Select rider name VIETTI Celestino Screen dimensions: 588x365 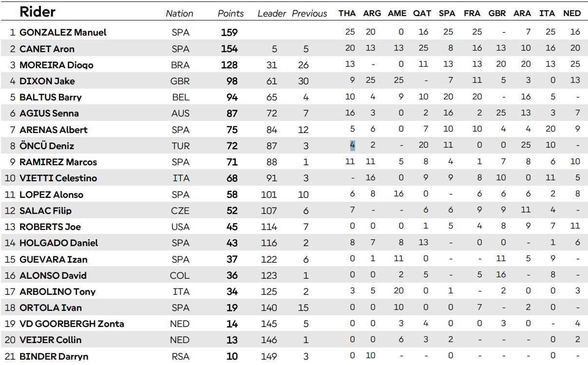(x=58, y=178)
